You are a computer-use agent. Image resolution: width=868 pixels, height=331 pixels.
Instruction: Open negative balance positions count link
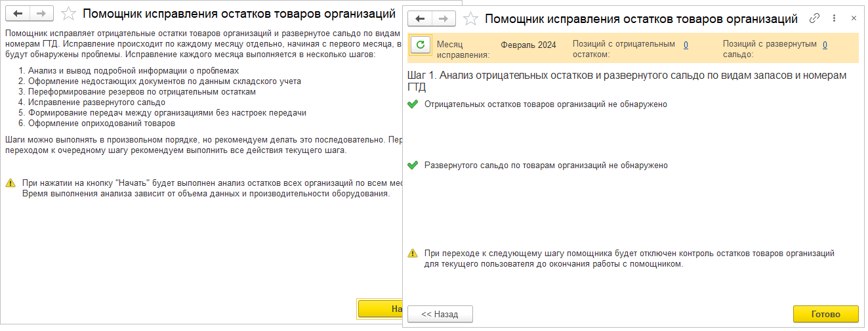(686, 45)
